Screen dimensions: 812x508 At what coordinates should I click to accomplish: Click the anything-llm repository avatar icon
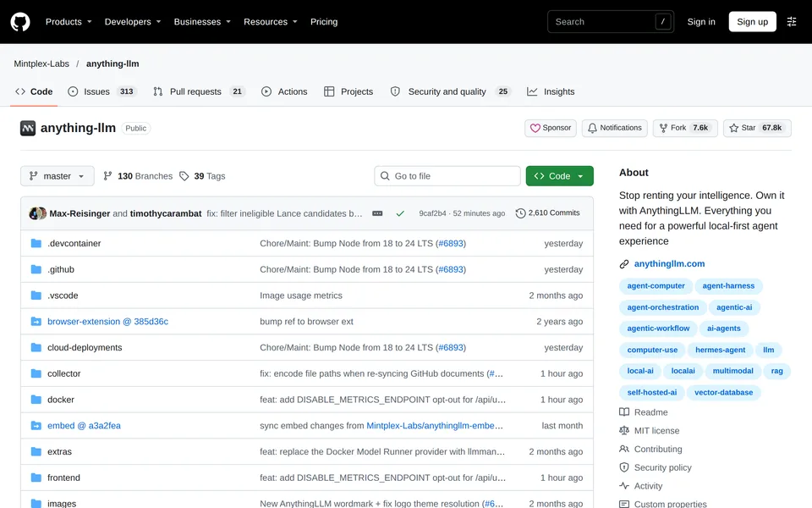coord(28,128)
